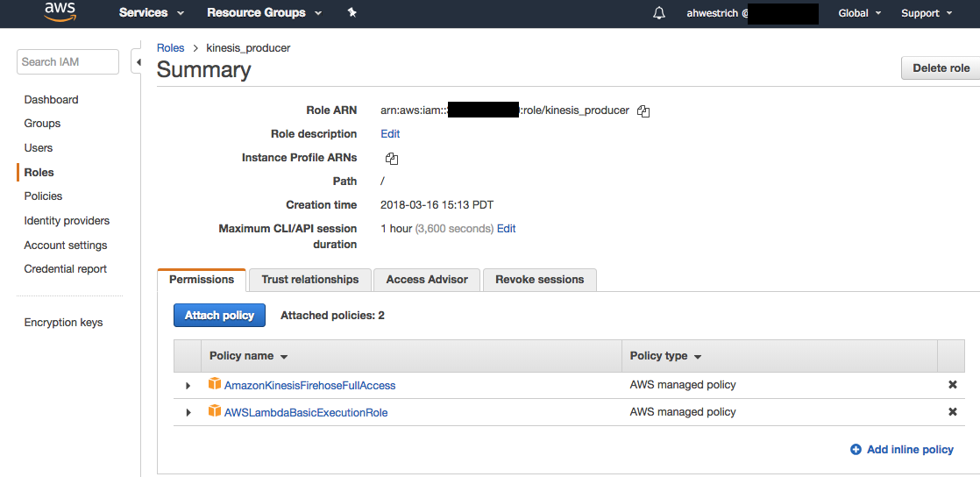Sort by Policy type column
This screenshot has height=477, width=980.
coord(665,356)
